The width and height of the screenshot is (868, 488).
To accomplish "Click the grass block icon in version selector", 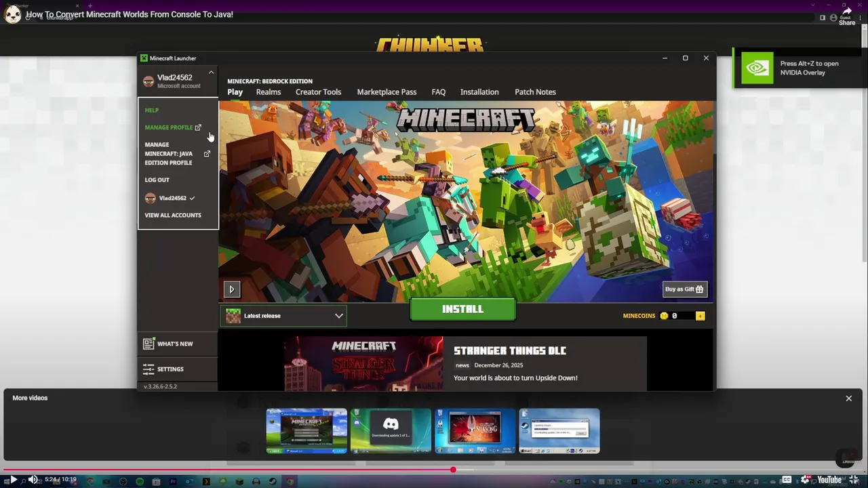I will (233, 316).
